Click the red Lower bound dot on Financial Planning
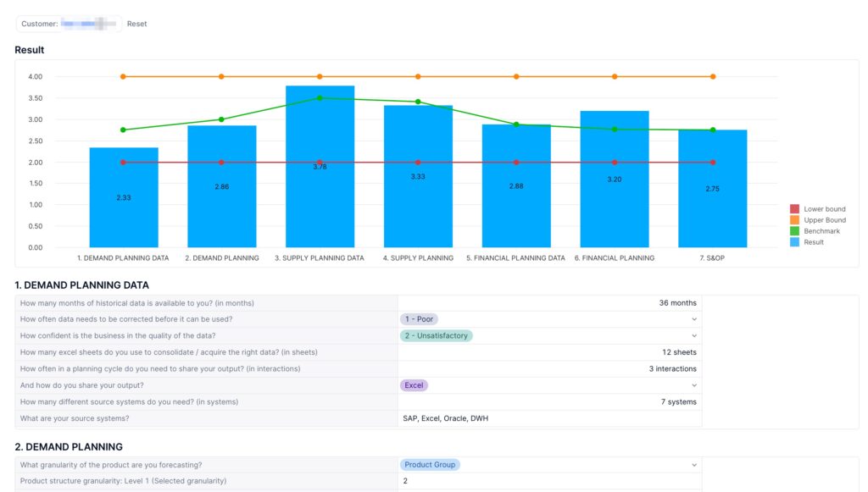Image resolution: width=868 pixels, height=492 pixels. coord(614,162)
